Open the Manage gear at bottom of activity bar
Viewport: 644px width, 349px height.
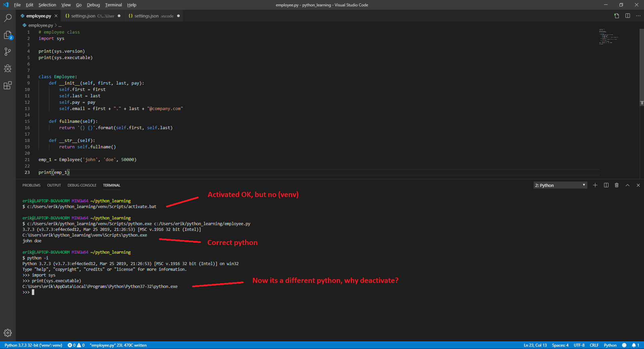7,333
